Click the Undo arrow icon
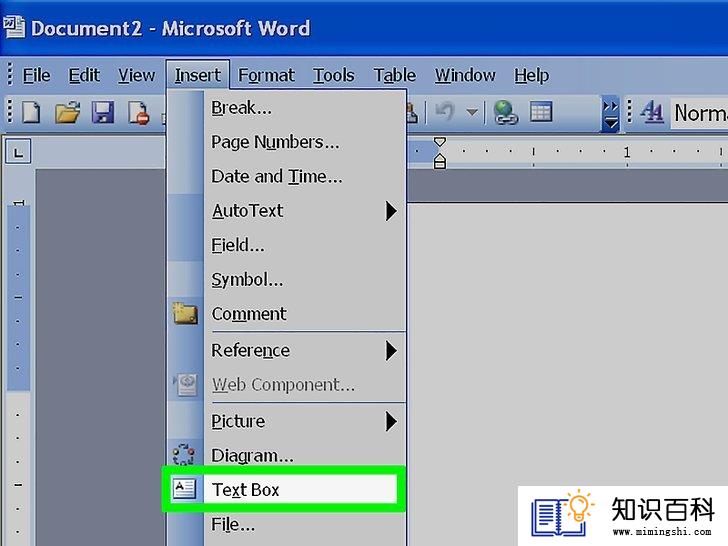728x546 pixels. click(444, 112)
